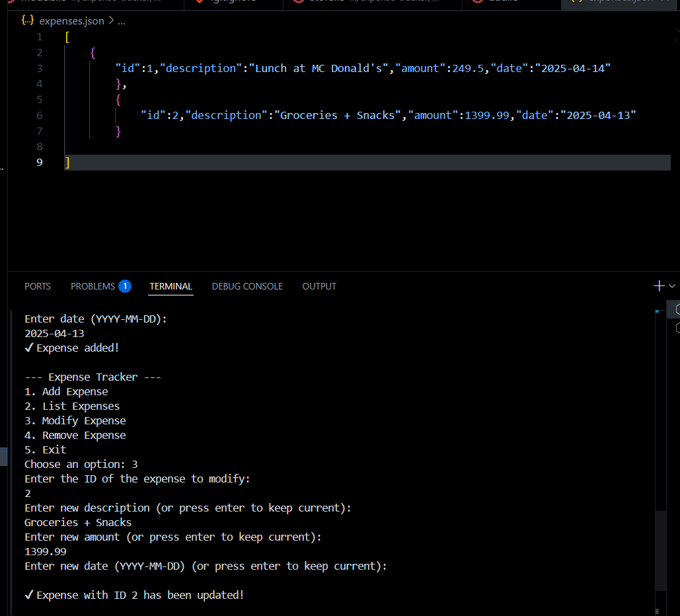
Task: Click the terminal scrollbar thumb
Action: [660, 550]
